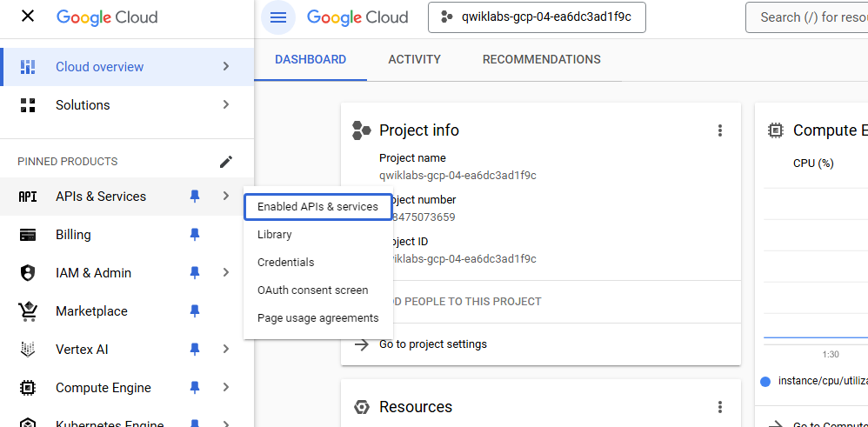Unpin APIs & Services
The image size is (868, 427).
[x=194, y=196]
